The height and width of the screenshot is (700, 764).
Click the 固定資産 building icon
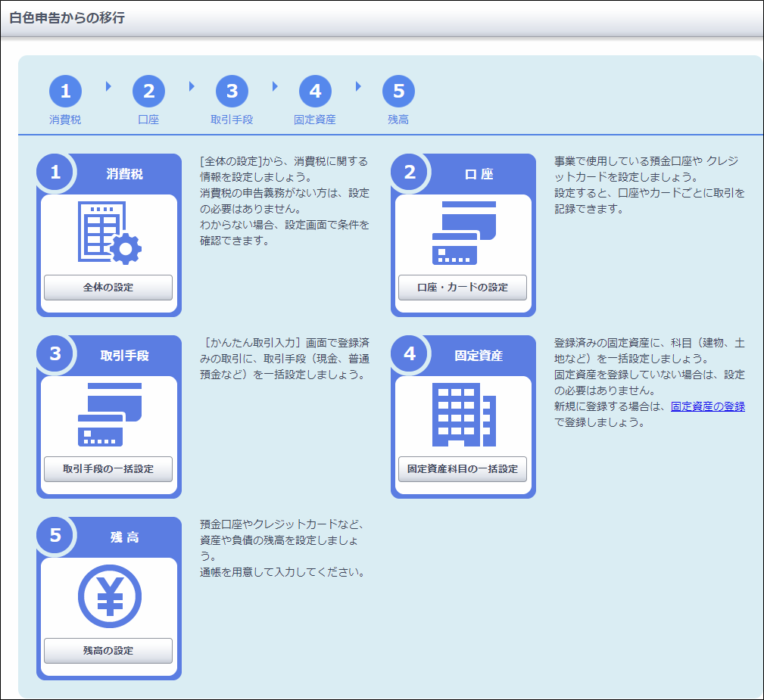point(463,414)
